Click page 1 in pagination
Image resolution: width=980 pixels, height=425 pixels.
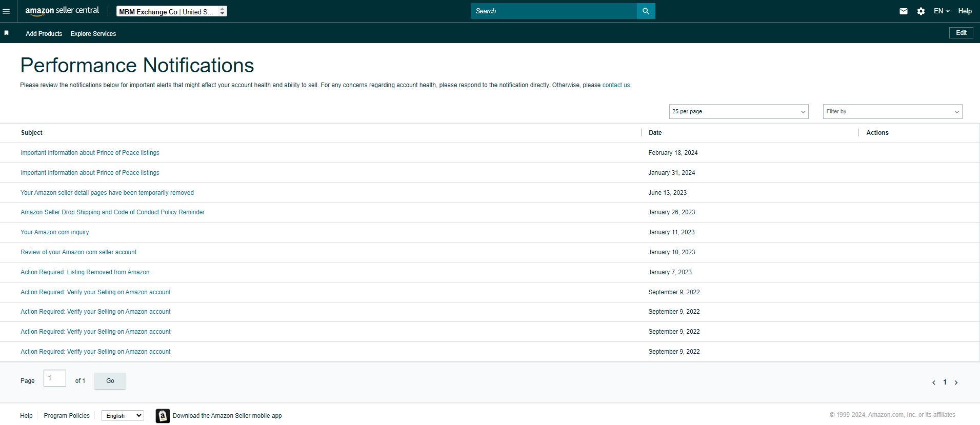click(945, 382)
